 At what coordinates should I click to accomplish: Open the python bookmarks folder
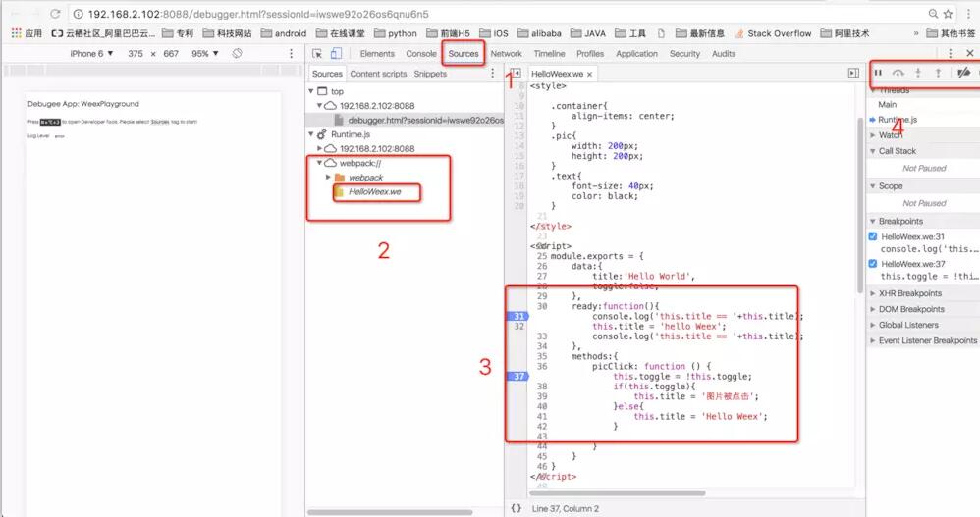point(396,33)
